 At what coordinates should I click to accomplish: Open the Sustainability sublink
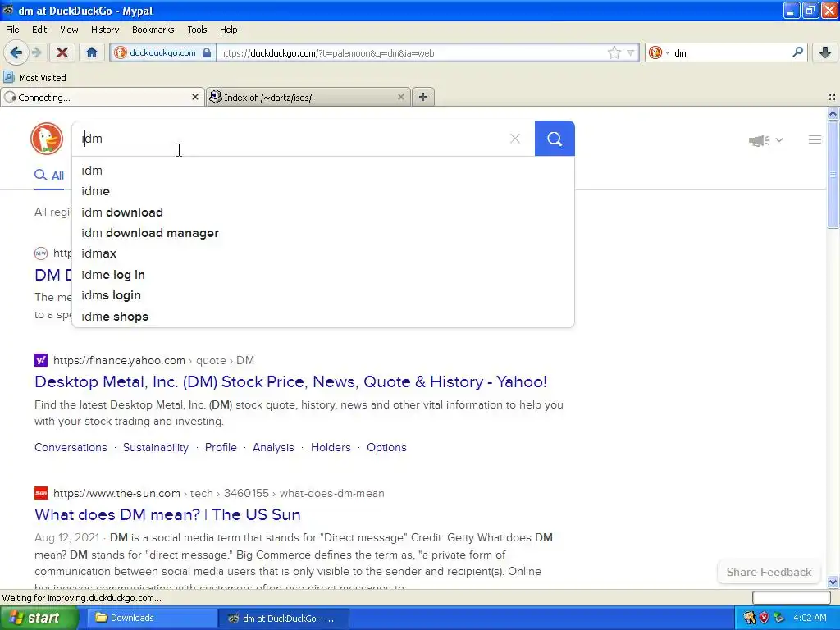pos(156,447)
